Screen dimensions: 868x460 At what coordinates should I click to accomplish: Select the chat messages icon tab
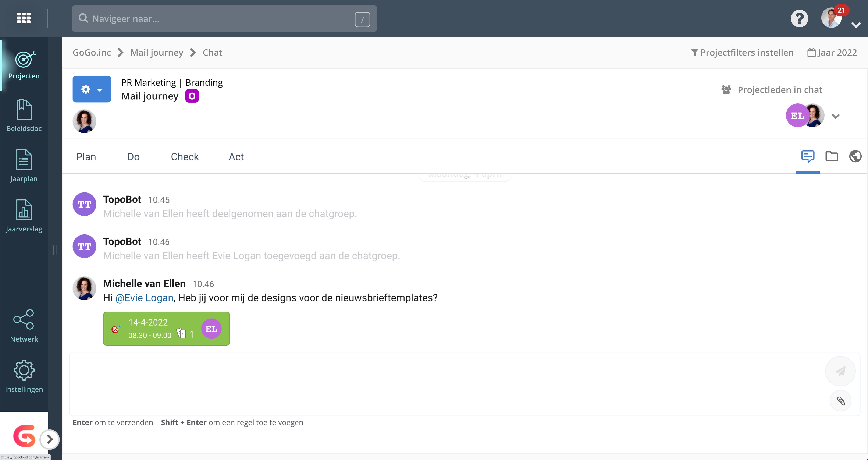(x=808, y=156)
